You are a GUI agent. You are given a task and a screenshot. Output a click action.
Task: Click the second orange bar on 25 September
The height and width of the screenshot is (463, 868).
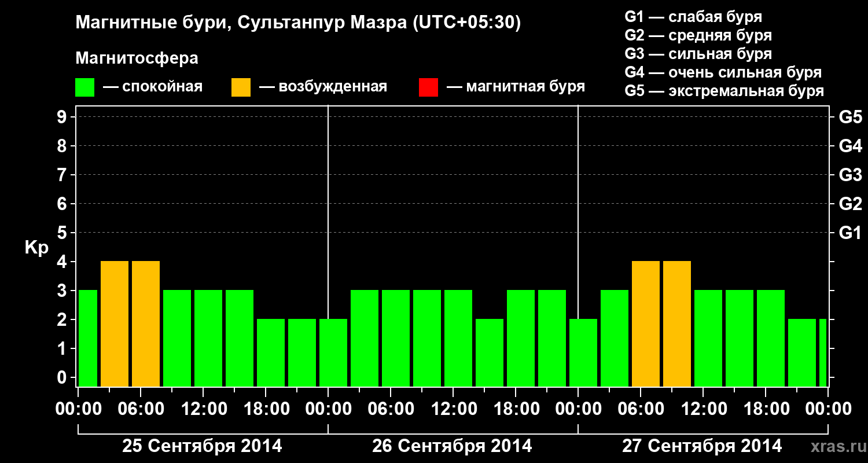point(146,324)
